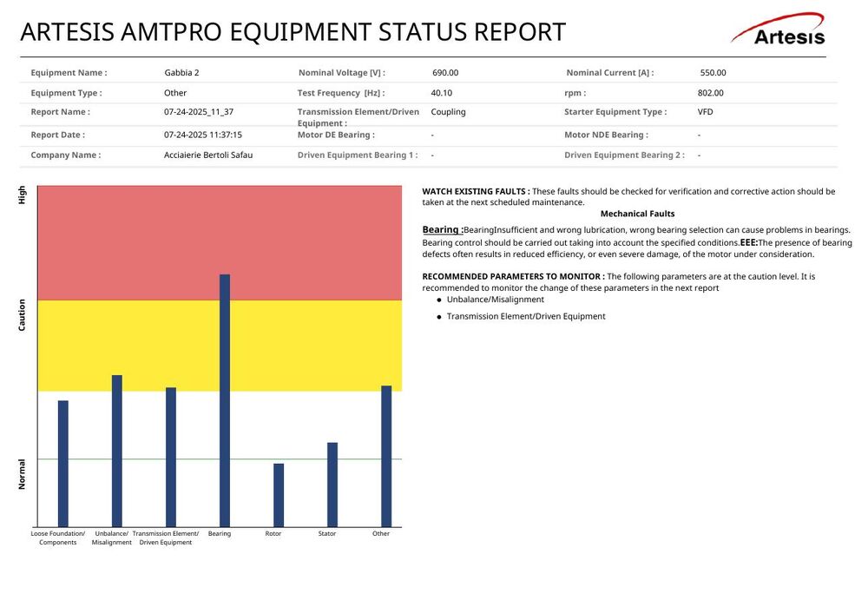Click the 'Test Frequency [Hz] :' label

point(341,93)
